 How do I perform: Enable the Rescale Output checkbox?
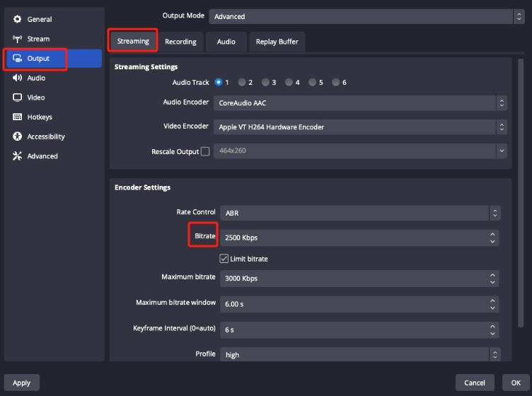(x=205, y=151)
